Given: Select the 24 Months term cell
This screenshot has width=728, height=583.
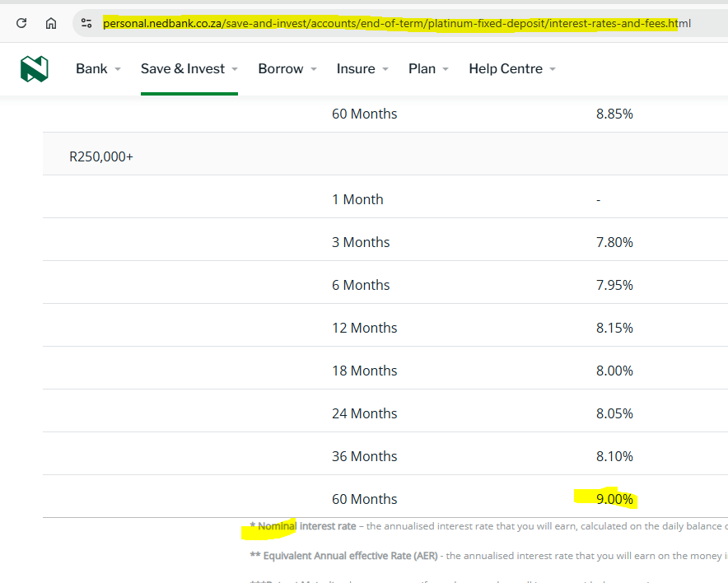Looking at the screenshot, I should [x=365, y=413].
